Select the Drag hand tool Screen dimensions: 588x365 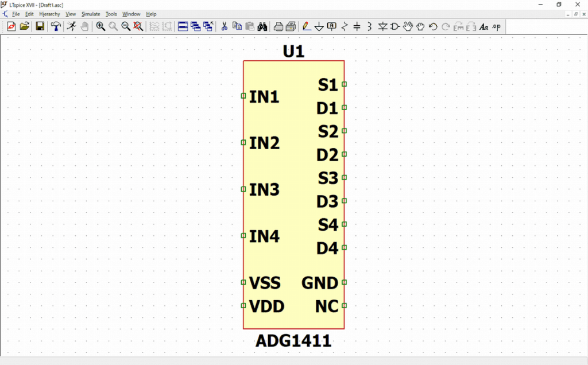tap(420, 26)
